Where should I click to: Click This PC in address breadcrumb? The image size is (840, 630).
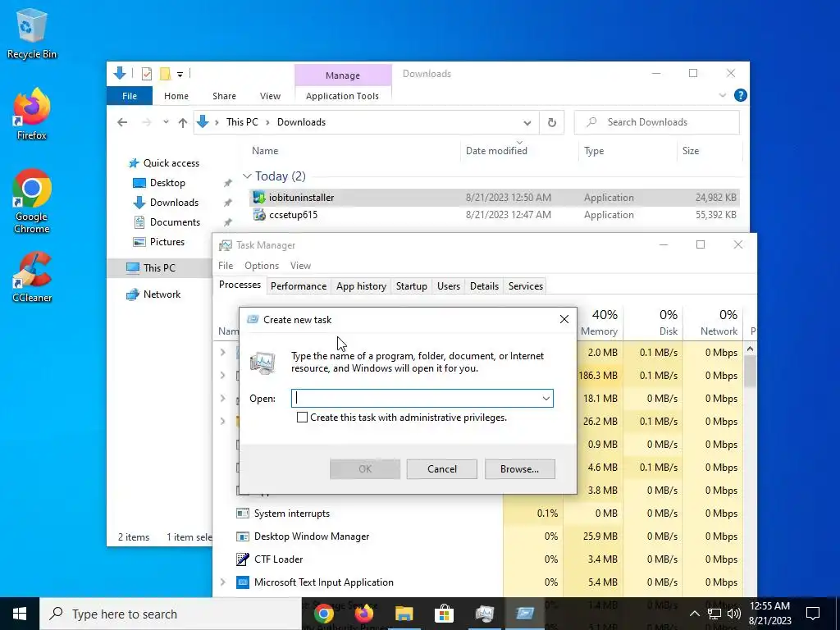tap(242, 122)
